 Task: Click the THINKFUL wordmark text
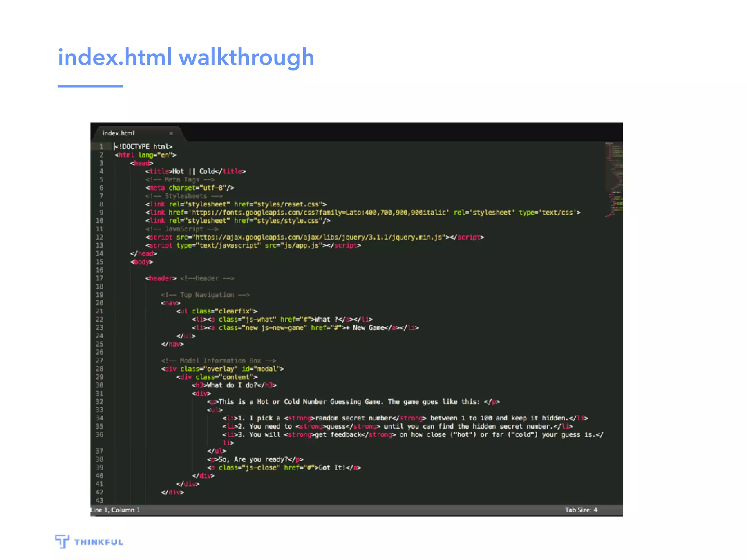click(x=99, y=542)
